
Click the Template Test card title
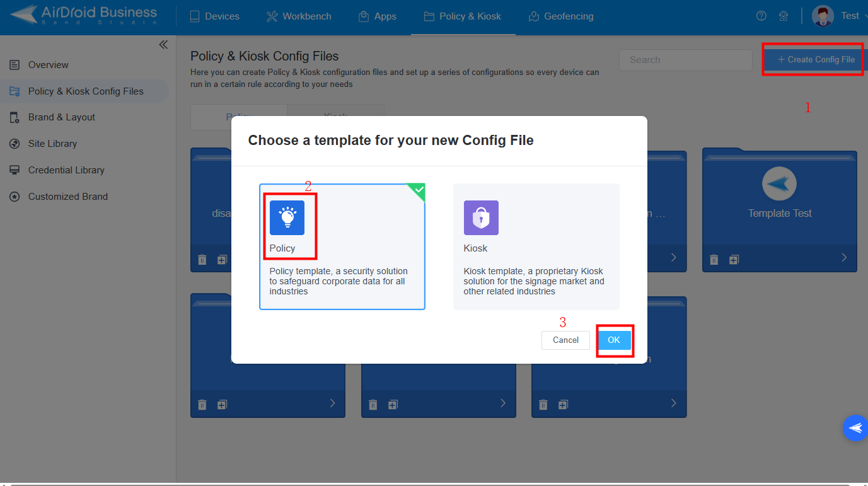tap(780, 214)
